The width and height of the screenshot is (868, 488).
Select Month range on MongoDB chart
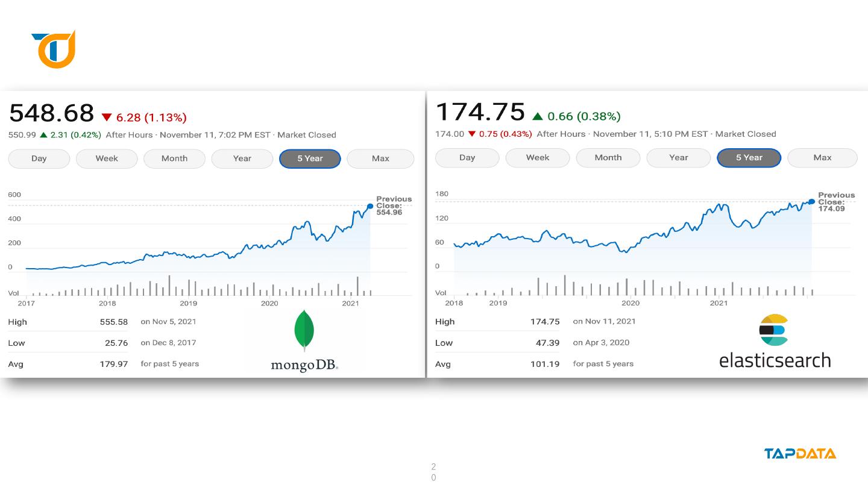[174, 158]
